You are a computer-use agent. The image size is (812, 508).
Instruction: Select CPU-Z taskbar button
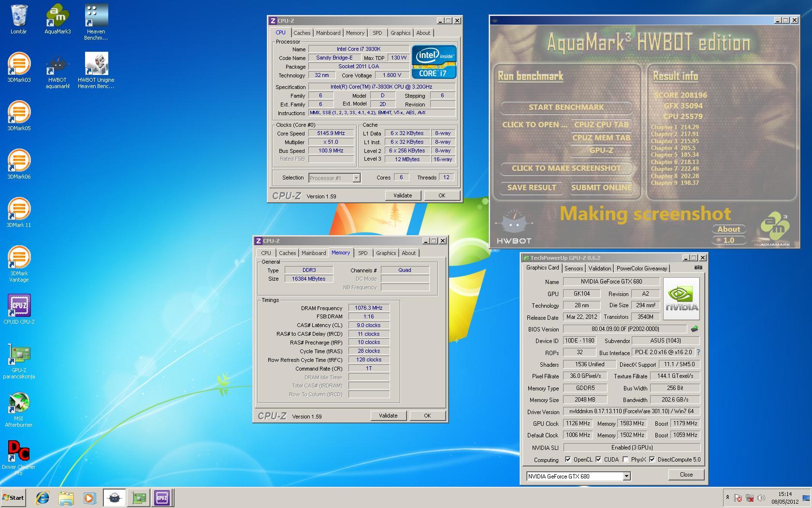(x=162, y=497)
